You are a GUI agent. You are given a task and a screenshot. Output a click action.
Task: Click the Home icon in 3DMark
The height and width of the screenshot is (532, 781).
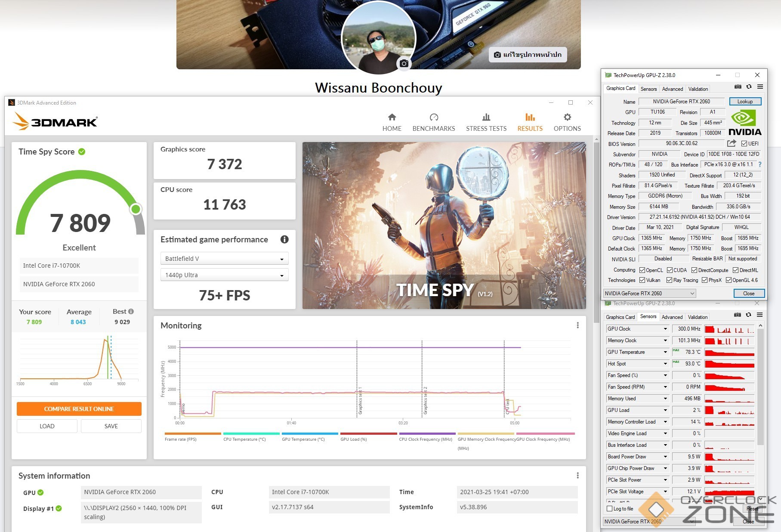392,117
